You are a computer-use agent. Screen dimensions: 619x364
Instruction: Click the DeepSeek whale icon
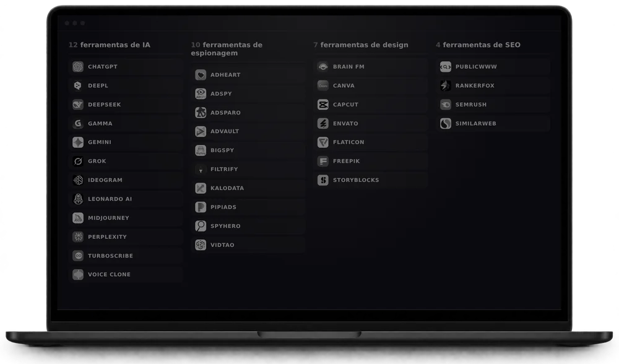[78, 104]
